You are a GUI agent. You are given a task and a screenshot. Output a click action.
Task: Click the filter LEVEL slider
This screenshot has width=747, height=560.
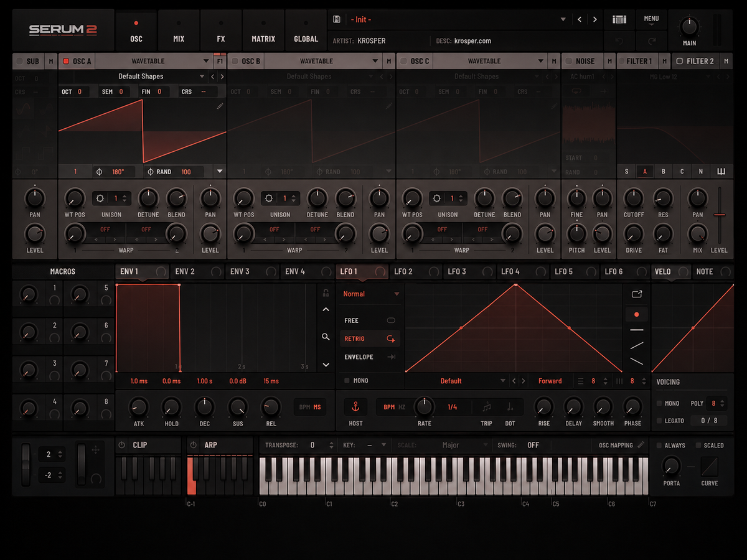click(x=720, y=215)
